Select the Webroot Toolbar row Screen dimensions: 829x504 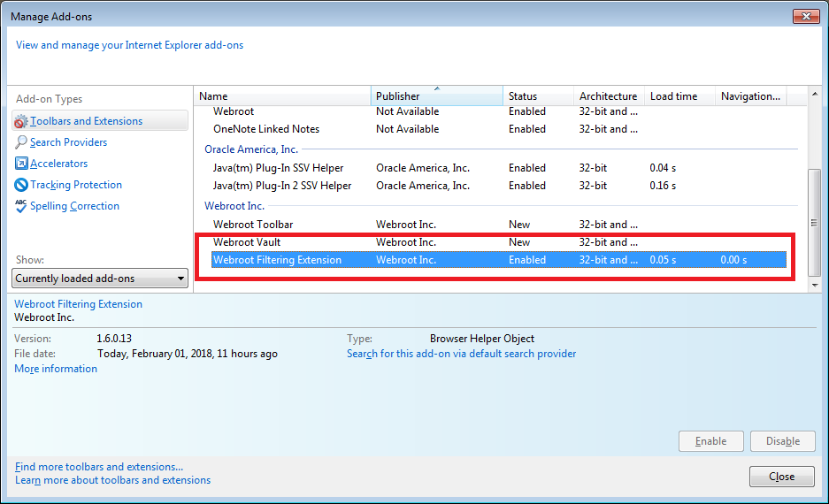click(499, 225)
